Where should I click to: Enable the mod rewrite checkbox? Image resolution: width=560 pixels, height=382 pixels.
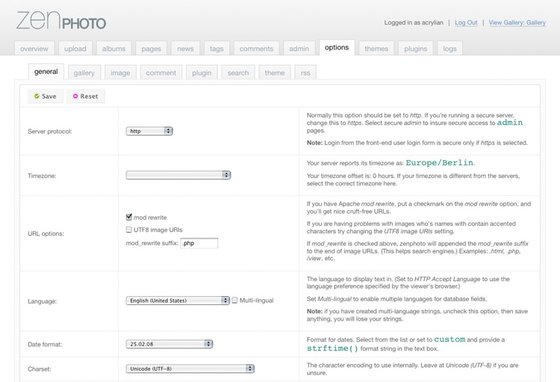tap(129, 217)
